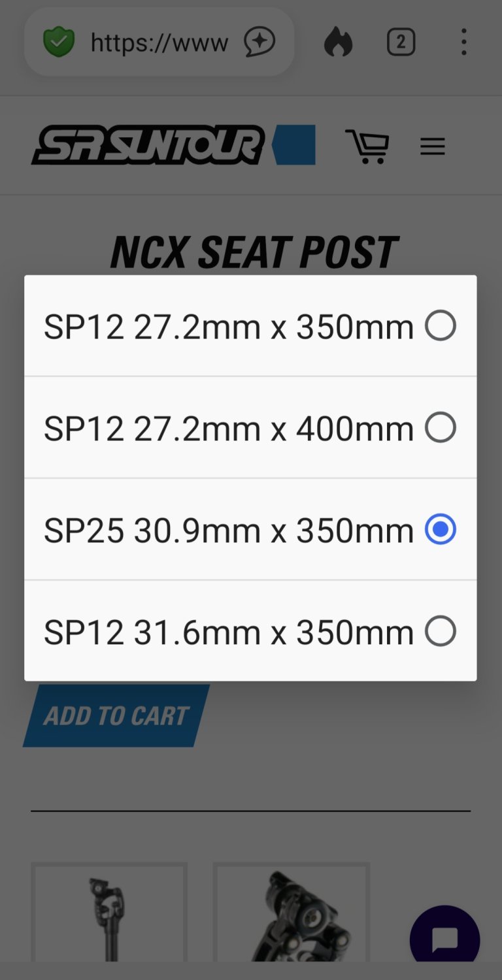The image size is (502, 980).
Task: Tap the fire clear-data icon
Action: [x=338, y=43]
